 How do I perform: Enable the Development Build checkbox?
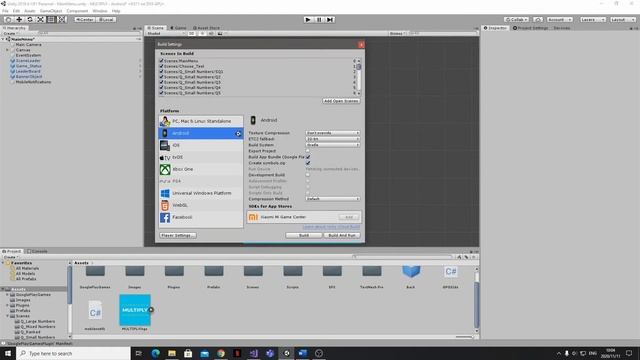(308, 175)
